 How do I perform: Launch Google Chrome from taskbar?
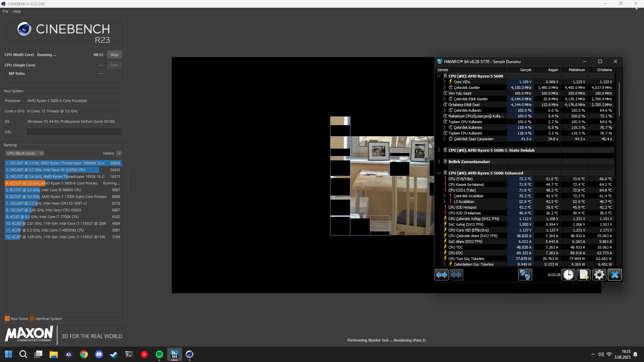coord(84,354)
